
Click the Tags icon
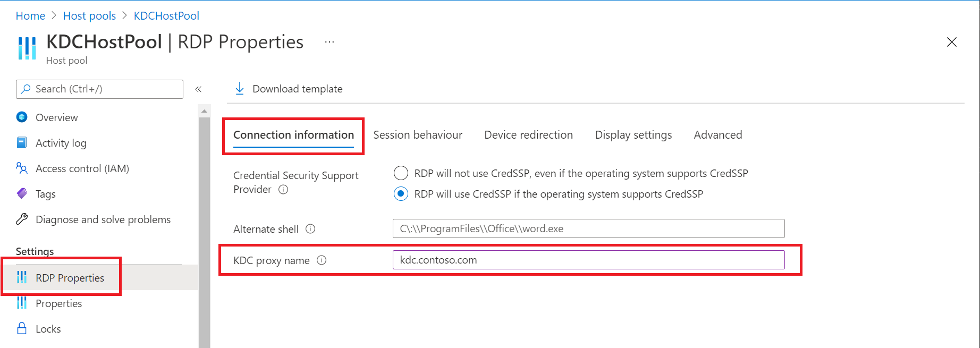click(21, 193)
